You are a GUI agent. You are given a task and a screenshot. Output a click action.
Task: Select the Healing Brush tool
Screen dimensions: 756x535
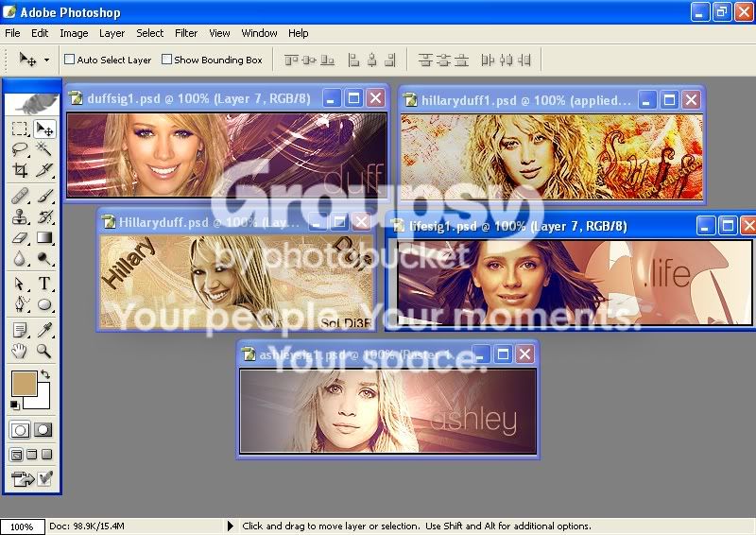(20, 196)
